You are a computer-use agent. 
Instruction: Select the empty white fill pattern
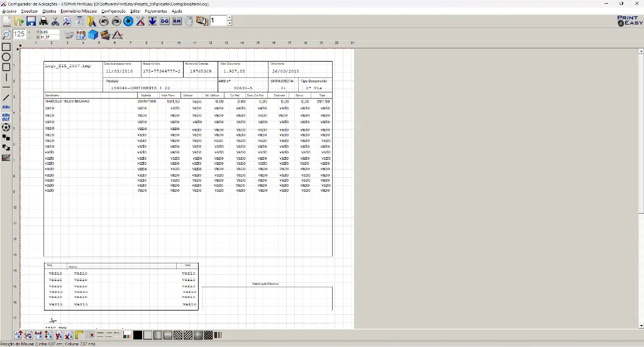pos(148,335)
